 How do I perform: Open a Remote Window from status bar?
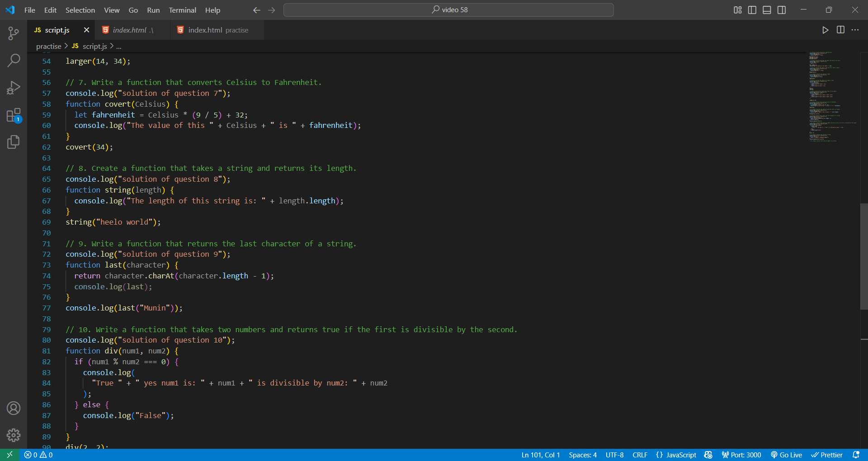9,455
